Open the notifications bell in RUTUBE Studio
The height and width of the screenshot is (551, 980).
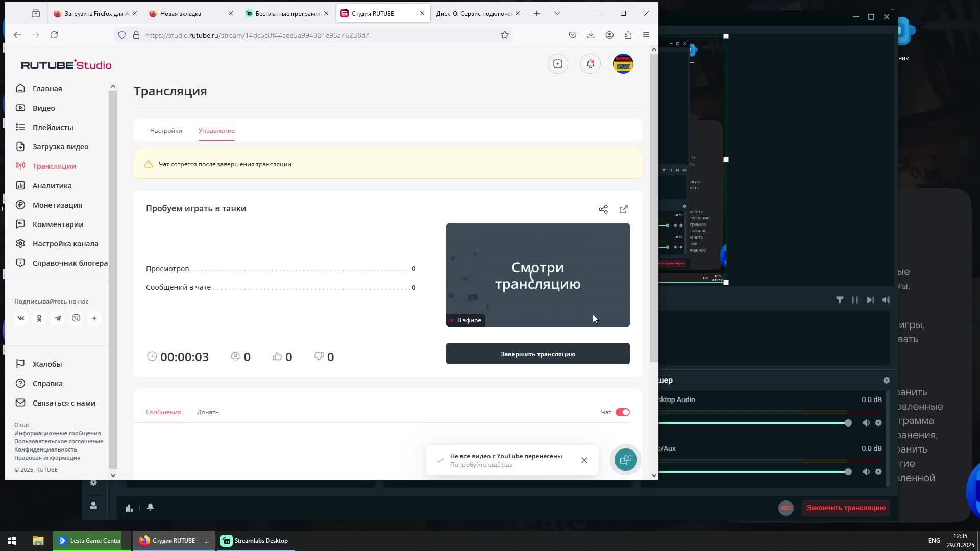click(x=591, y=64)
